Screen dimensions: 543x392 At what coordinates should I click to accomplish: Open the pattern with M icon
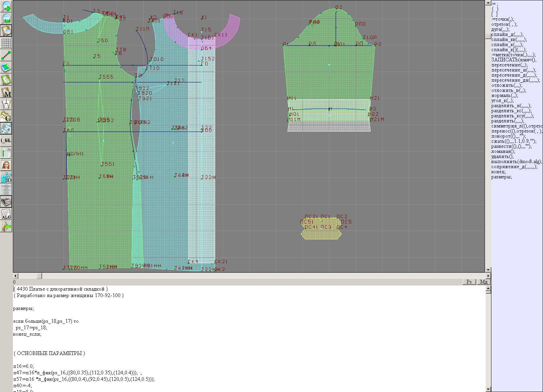tap(6, 92)
